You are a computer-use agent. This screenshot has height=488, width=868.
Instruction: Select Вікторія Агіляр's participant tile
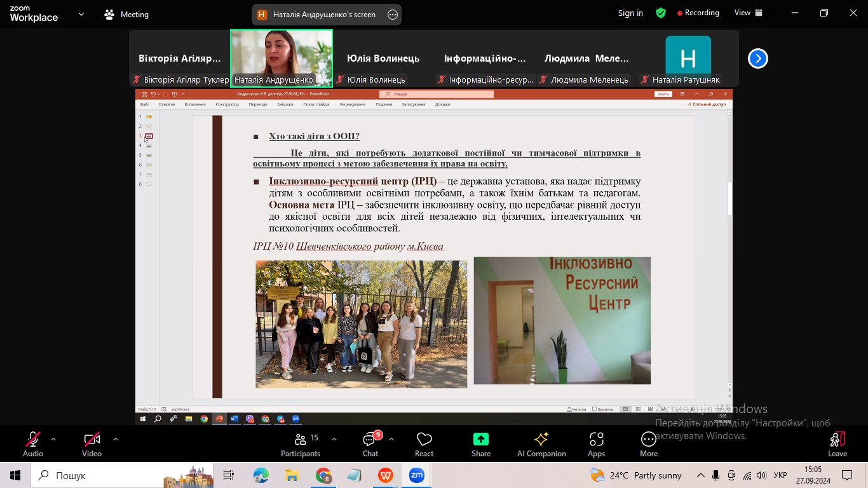click(180, 58)
